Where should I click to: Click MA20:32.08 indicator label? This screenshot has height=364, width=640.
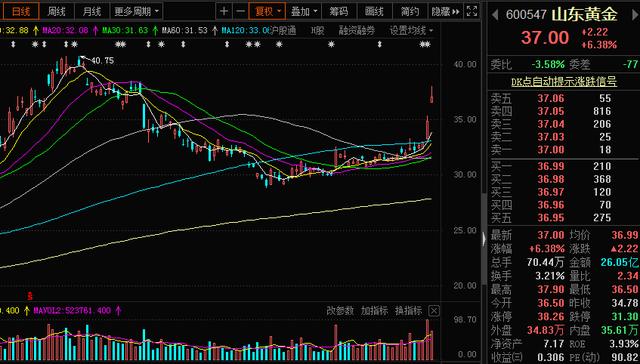(x=65, y=31)
